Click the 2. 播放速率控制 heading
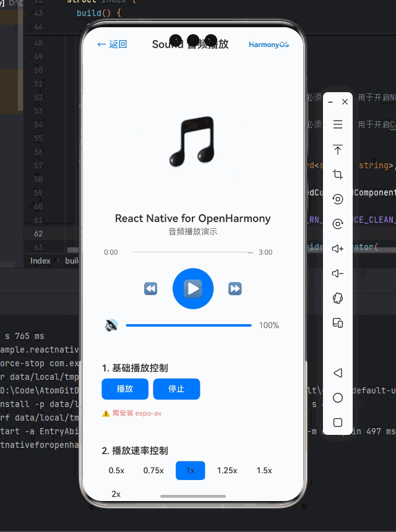 [x=135, y=451]
